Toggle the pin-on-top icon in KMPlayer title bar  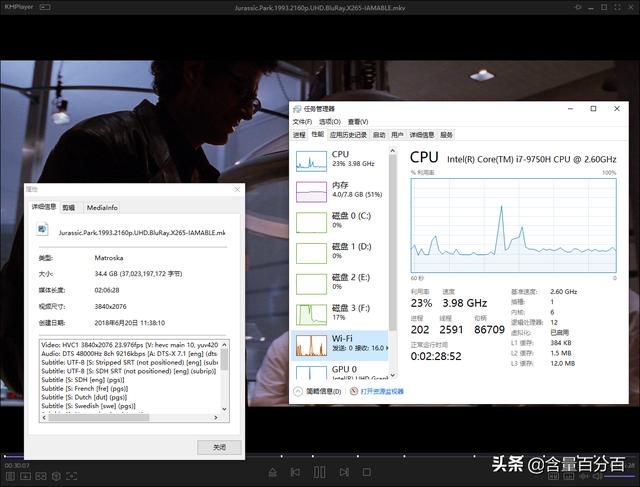click(578, 7)
